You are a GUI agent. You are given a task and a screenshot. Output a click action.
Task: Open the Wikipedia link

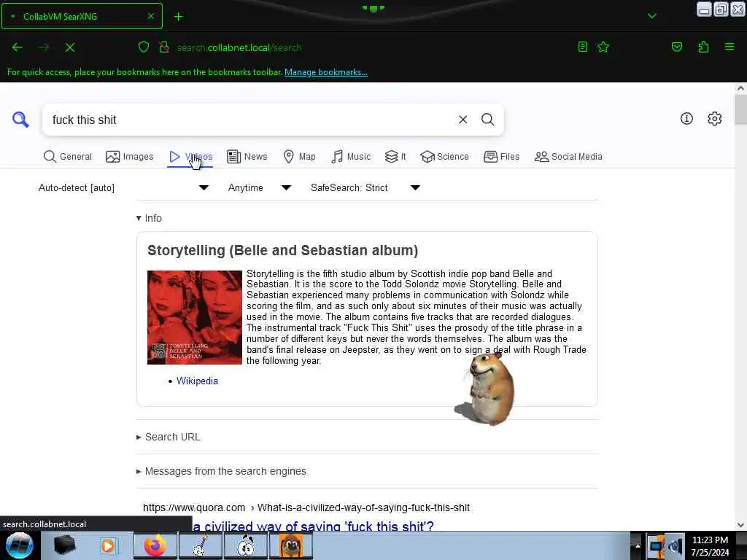tap(197, 381)
